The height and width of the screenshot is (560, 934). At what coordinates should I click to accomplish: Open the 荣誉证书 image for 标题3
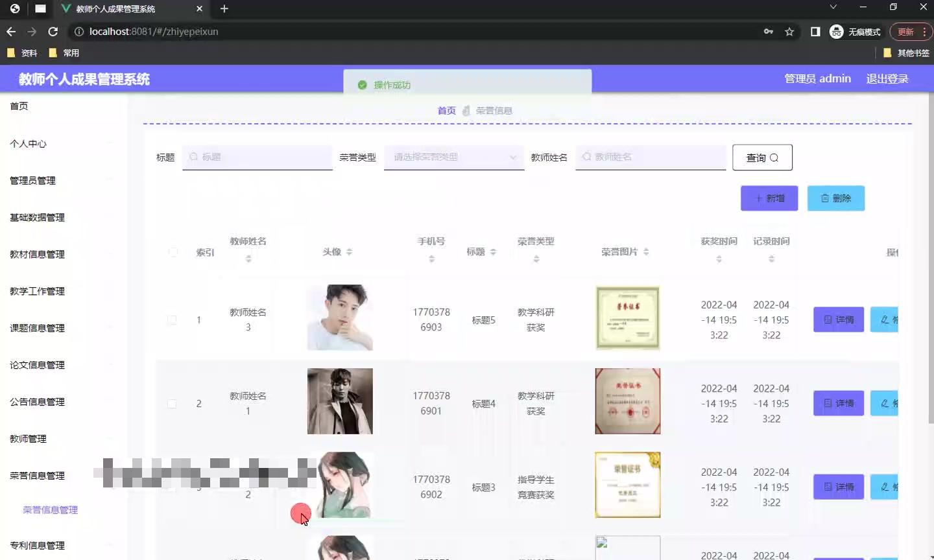628,485
